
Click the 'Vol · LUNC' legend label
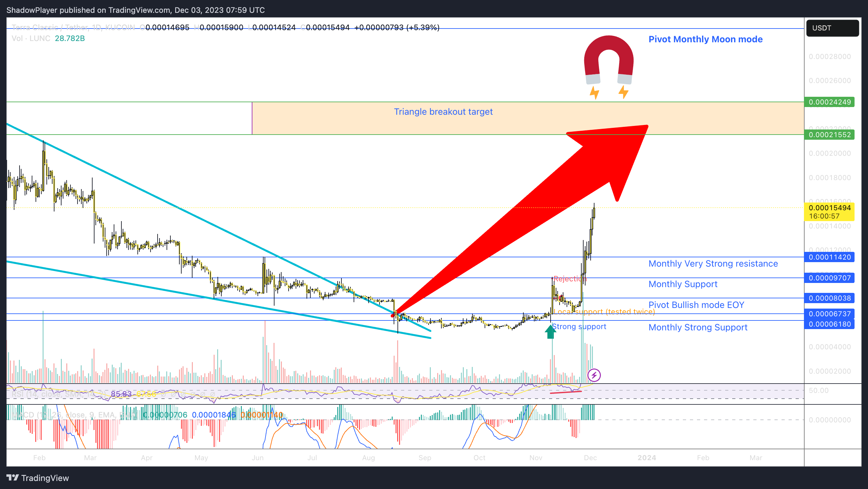tap(31, 38)
